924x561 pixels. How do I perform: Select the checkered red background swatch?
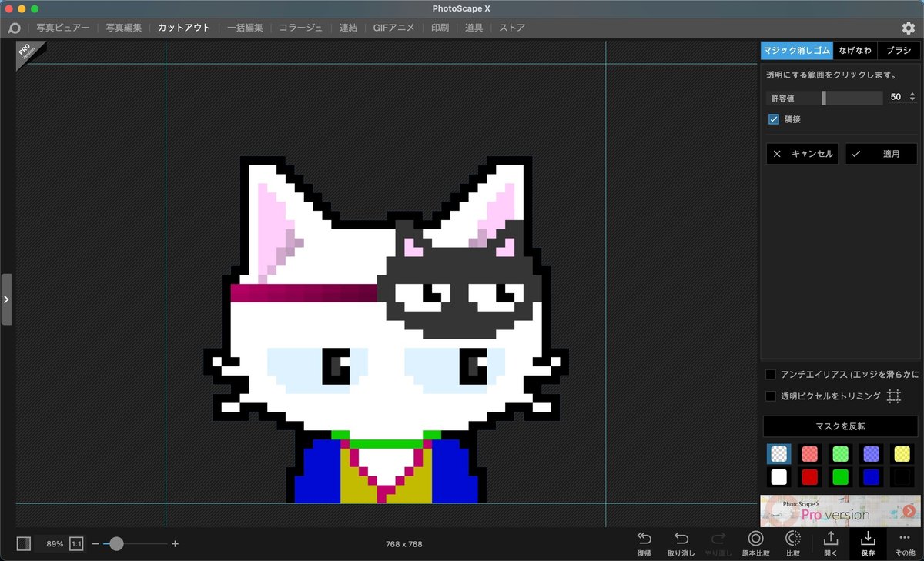[809, 454]
